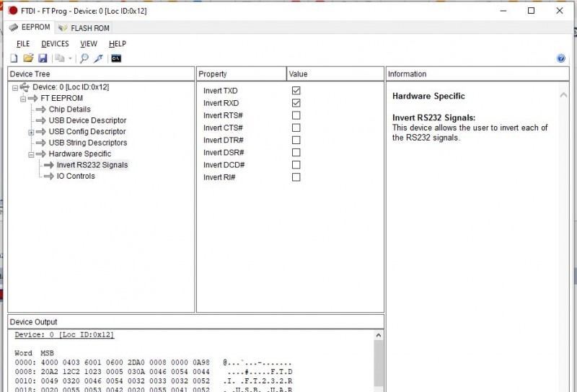The height and width of the screenshot is (392, 577).
Task: Open the HELP menu
Action: coord(118,44)
